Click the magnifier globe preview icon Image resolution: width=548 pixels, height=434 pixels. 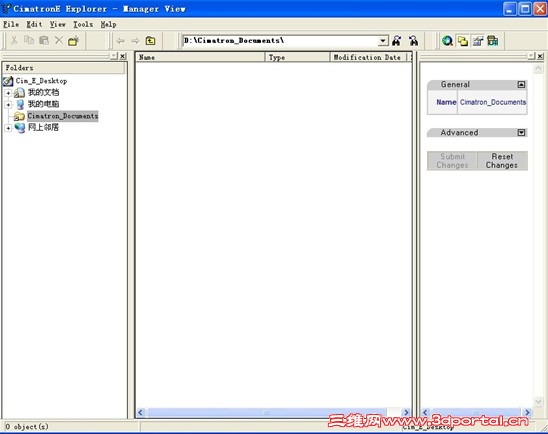(x=447, y=41)
